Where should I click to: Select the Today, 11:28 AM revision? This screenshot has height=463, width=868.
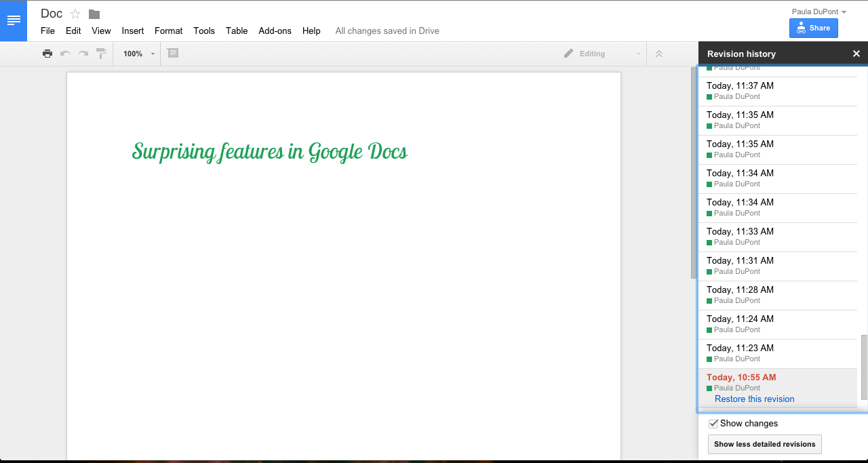(778, 295)
